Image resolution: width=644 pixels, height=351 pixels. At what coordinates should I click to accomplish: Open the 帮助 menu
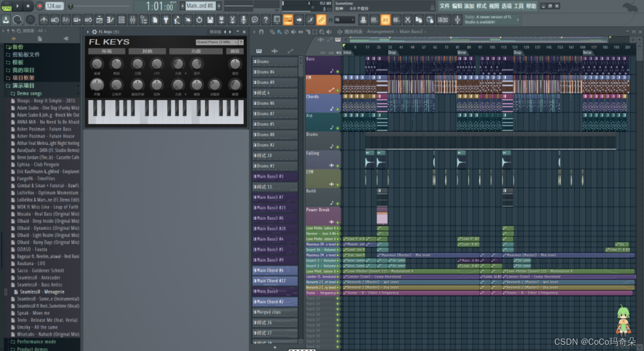tap(531, 6)
